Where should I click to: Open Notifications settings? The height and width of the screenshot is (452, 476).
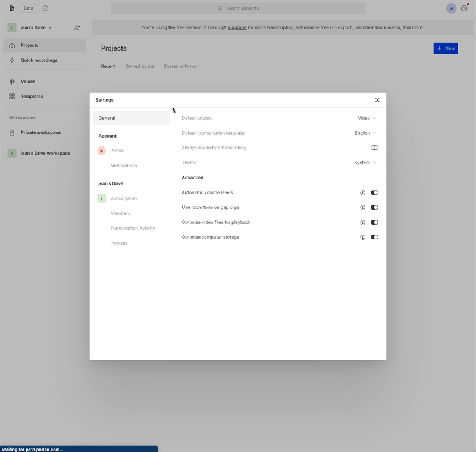[x=124, y=166]
